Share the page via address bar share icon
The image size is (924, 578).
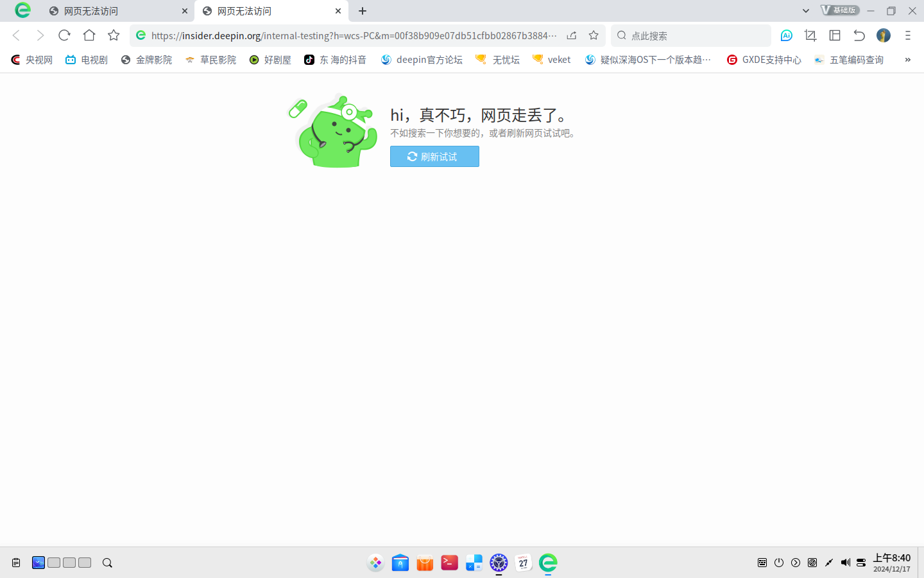coord(572,35)
